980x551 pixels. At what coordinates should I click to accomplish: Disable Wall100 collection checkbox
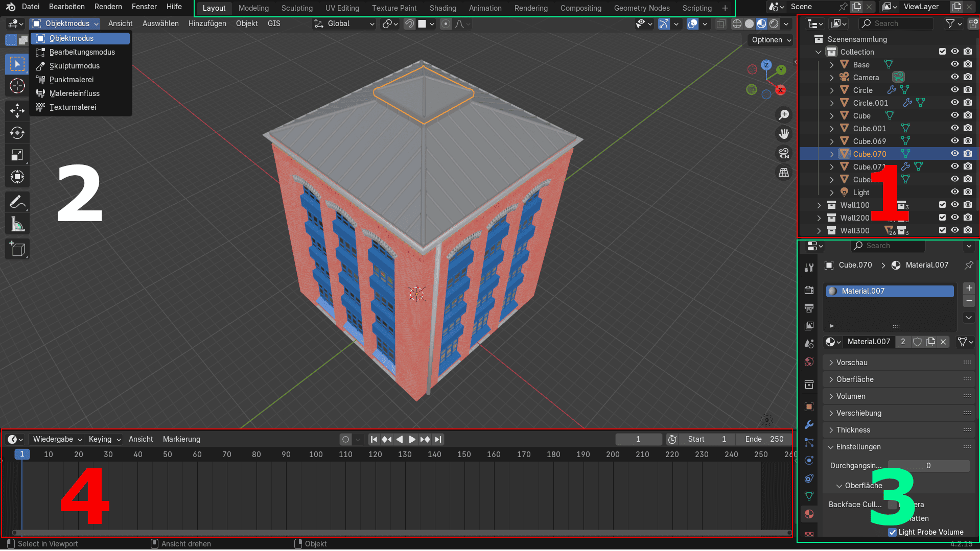click(942, 205)
